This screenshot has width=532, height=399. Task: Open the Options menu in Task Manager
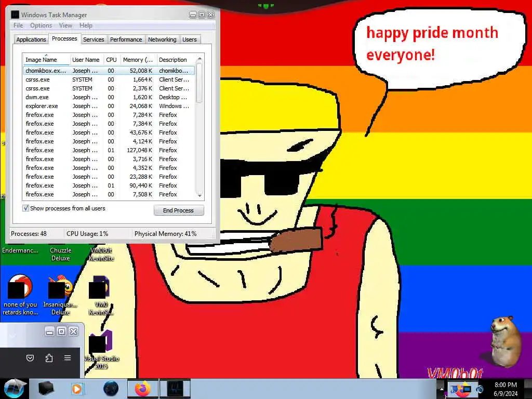pyautogui.click(x=41, y=25)
